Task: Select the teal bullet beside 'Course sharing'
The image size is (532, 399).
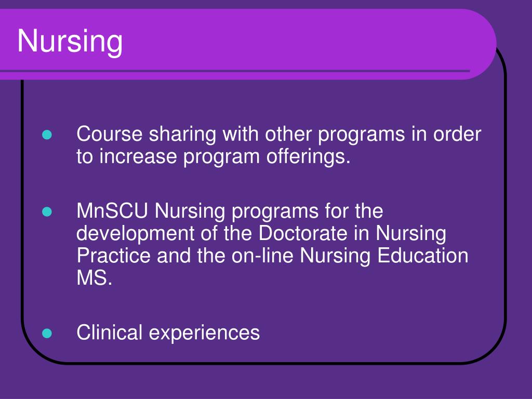Action: (47, 135)
